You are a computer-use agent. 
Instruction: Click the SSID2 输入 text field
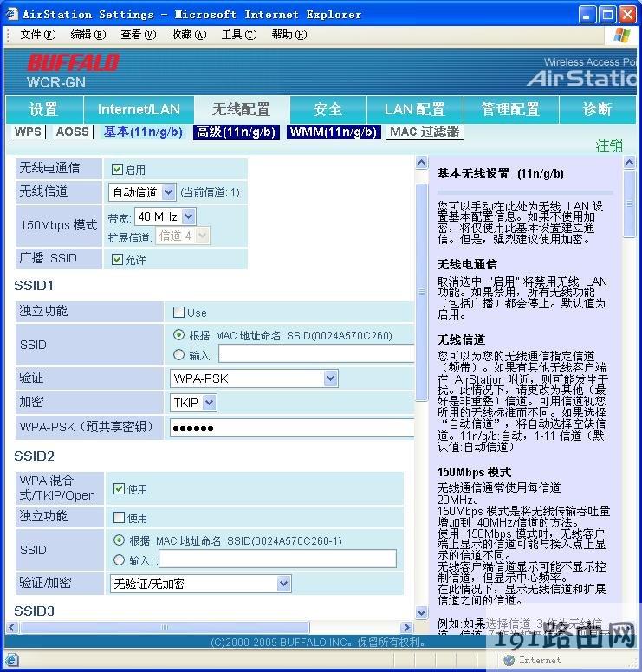click(x=277, y=559)
